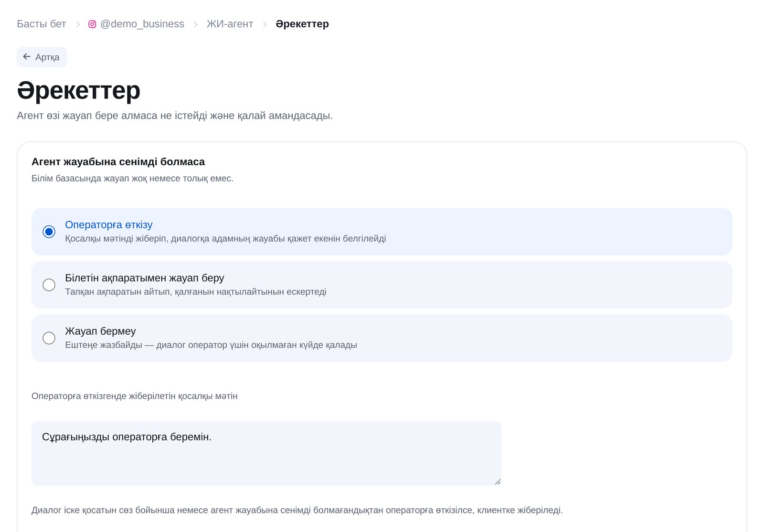Viewport: 764px width, 532px height.
Task: Click the Instagram icon in the breadcrumb
Action: 92,24
